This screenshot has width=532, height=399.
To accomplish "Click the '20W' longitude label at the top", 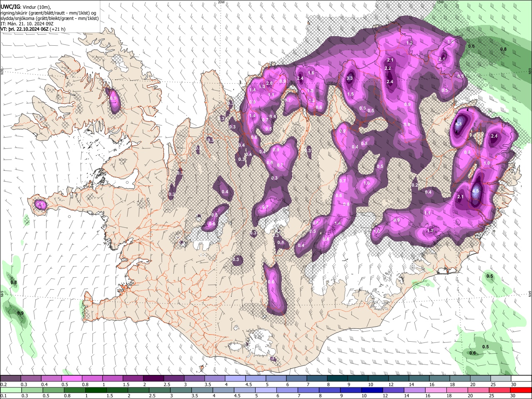I will click(x=221, y=2).
